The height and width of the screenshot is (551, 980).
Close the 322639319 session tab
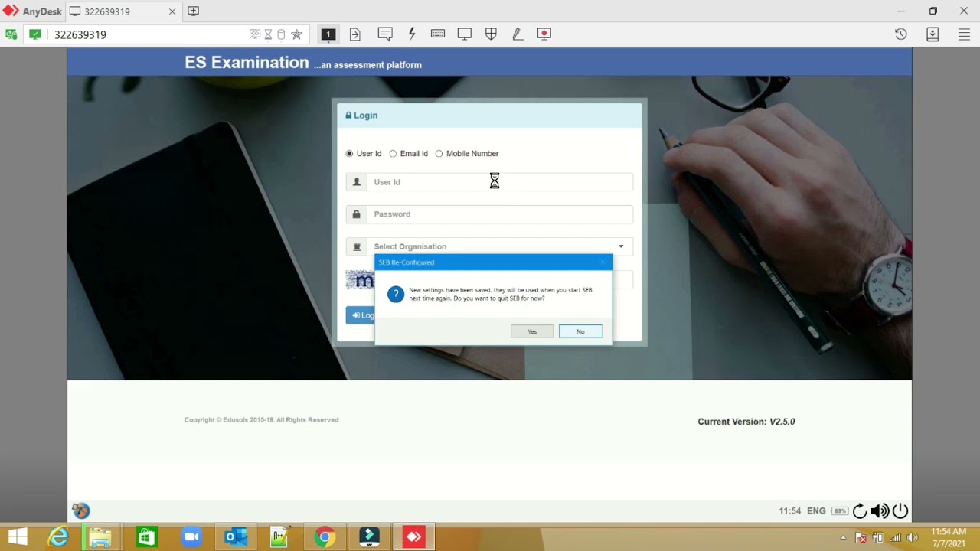coord(172,11)
